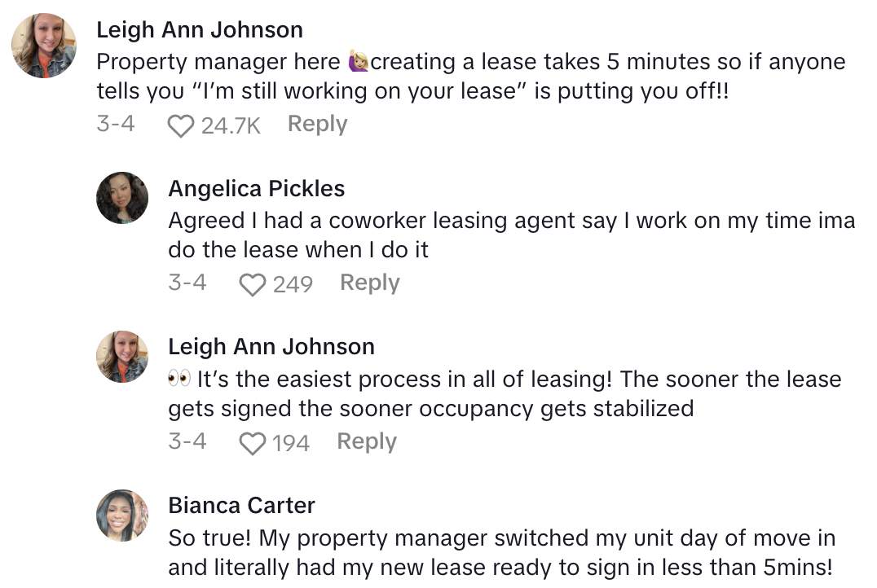
Task: Click the 194 like count
Action: click(291, 443)
